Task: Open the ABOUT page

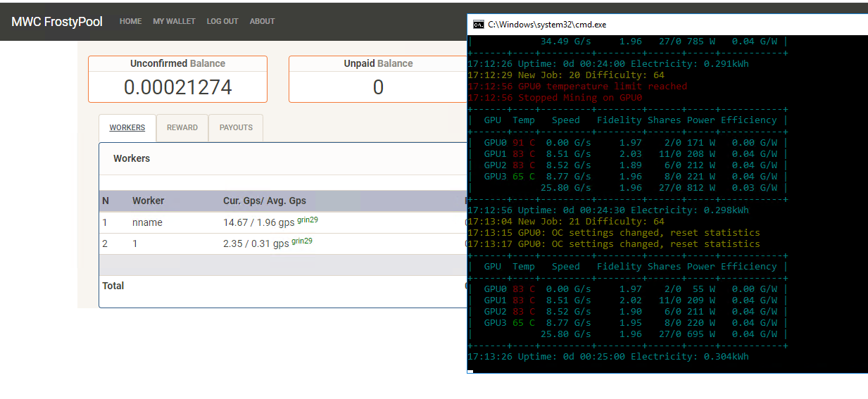Action: (x=262, y=21)
